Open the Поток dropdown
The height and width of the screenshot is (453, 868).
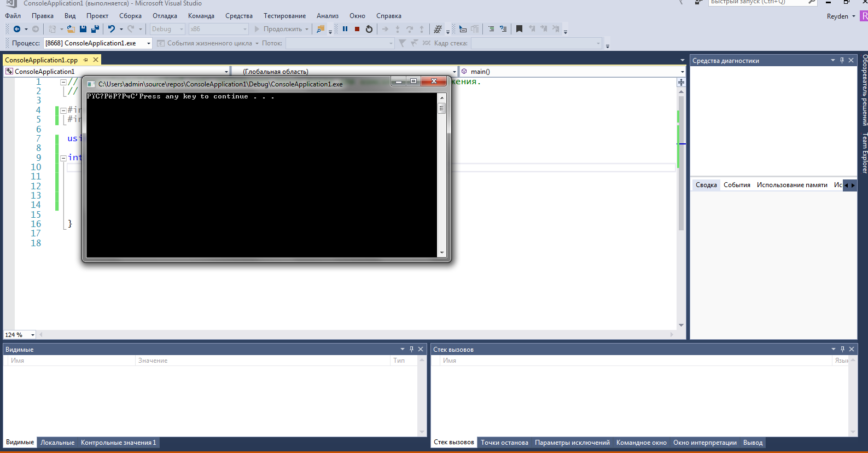(391, 43)
